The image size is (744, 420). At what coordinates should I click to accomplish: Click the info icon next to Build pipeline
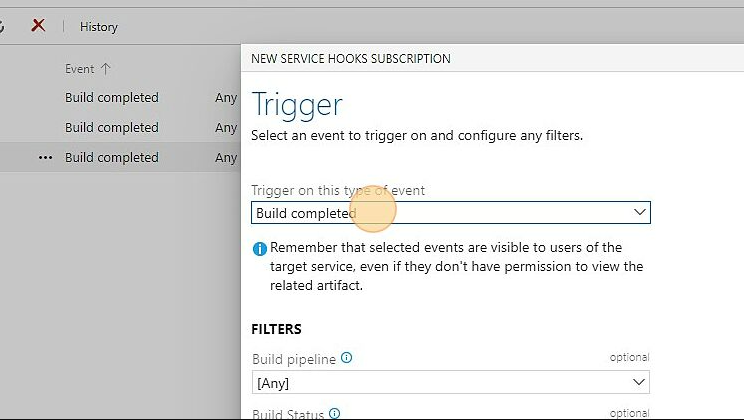point(347,357)
